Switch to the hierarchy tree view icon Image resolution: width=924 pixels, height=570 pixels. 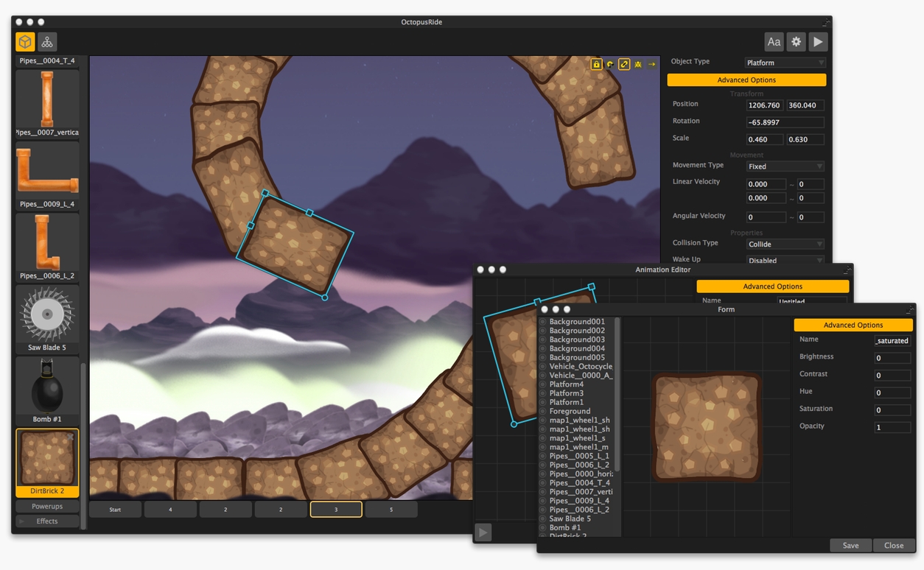(x=47, y=42)
